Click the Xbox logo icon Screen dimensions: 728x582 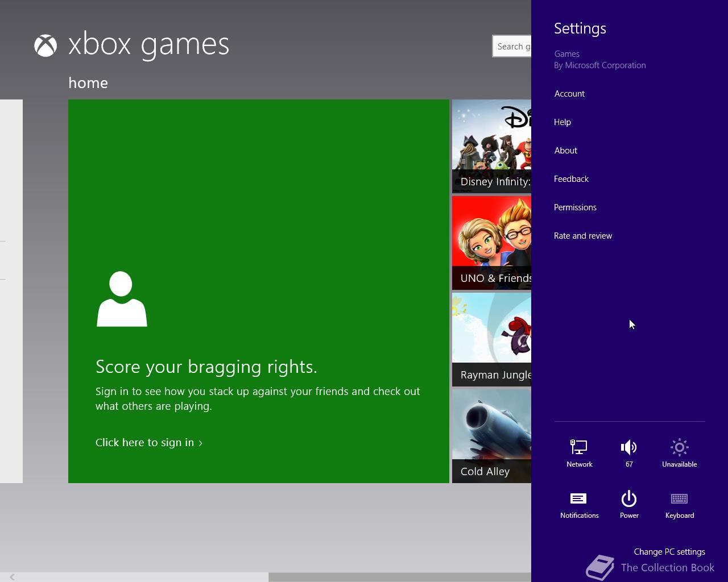(x=45, y=45)
